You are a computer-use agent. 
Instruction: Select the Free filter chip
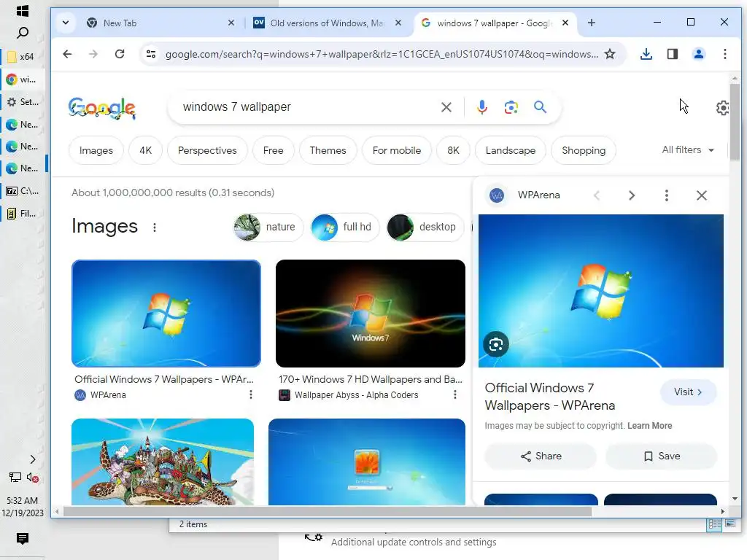pos(273,150)
